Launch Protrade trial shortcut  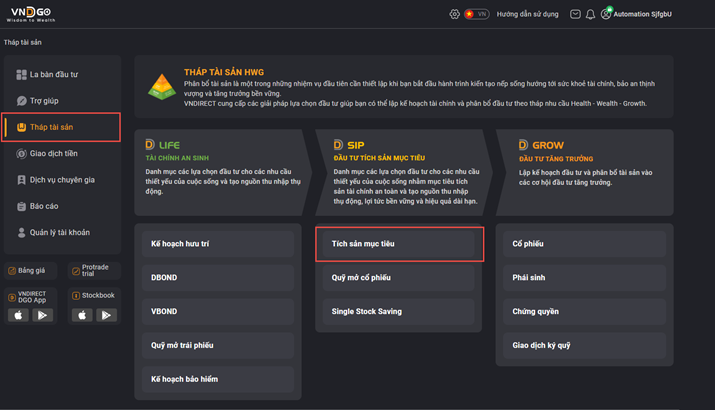94,270
